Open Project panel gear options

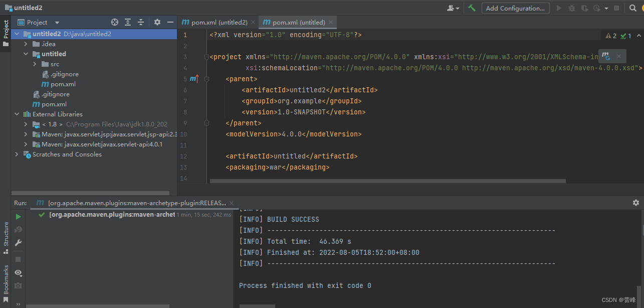click(x=157, y=22)
